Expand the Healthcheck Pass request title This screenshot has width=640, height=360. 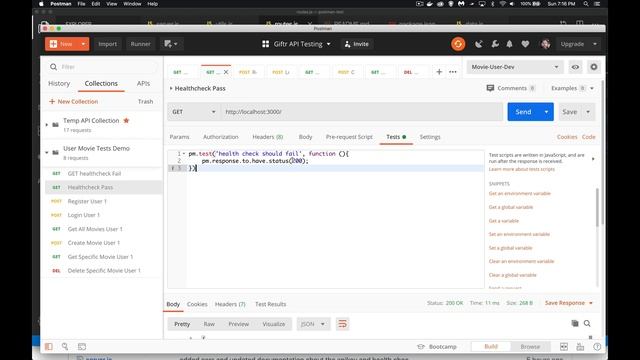click(171, 88)
